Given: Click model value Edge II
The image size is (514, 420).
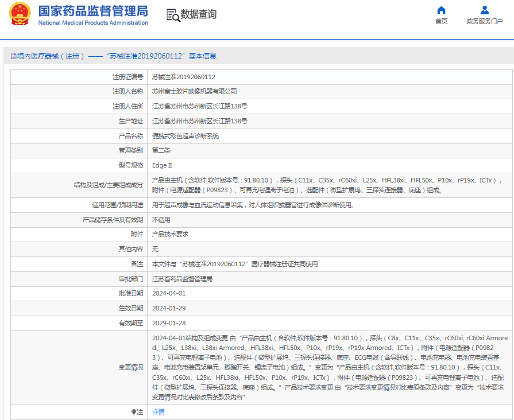Looking at the screenshot, I should (162, 165).
